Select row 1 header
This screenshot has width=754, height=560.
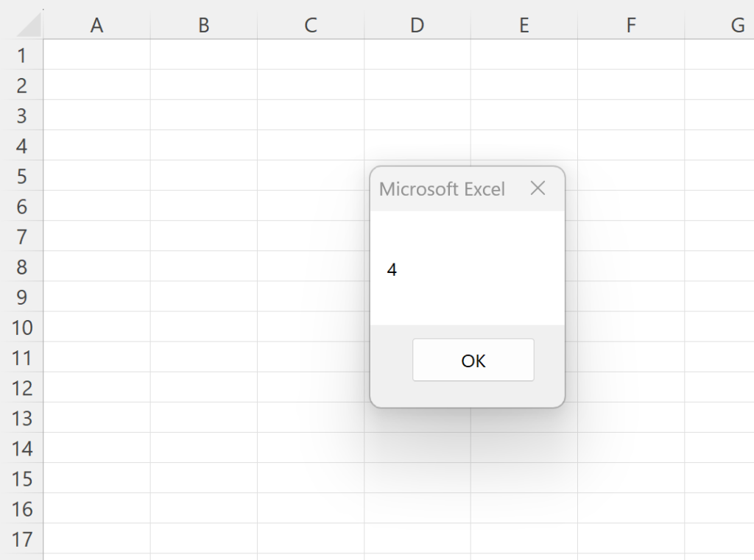(22, 55)
